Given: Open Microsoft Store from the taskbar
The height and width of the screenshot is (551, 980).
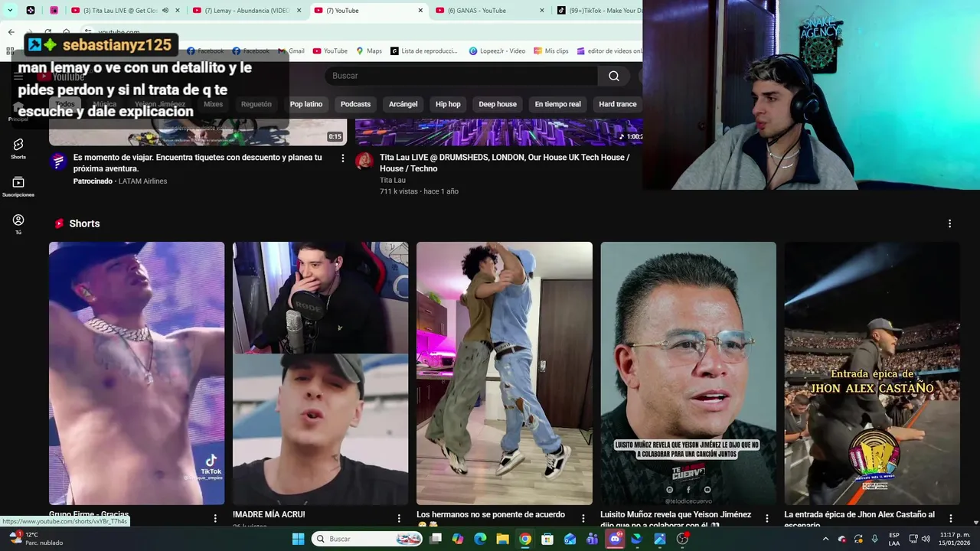Looking at the screenshot, I should tap(547, 539).
